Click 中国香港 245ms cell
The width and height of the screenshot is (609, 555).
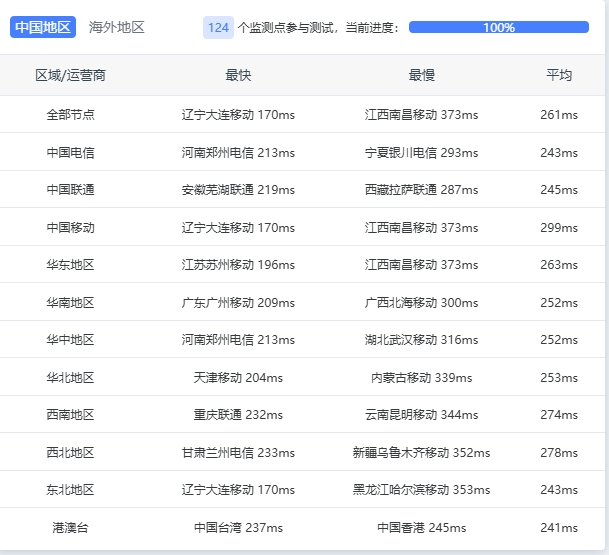pos(421,527)
